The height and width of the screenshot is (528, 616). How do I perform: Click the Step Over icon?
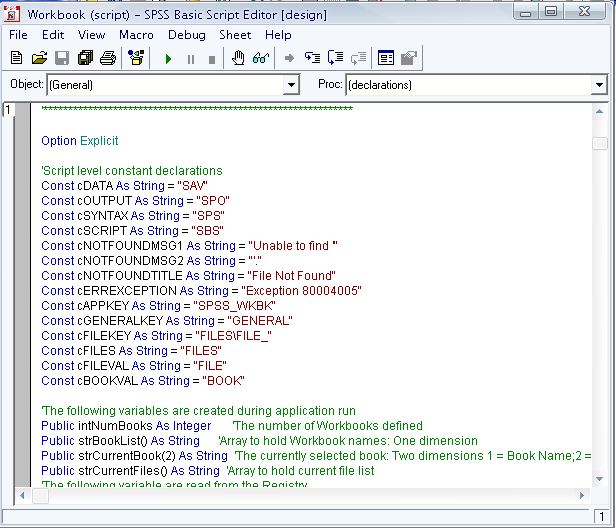(x=336, y=58)
